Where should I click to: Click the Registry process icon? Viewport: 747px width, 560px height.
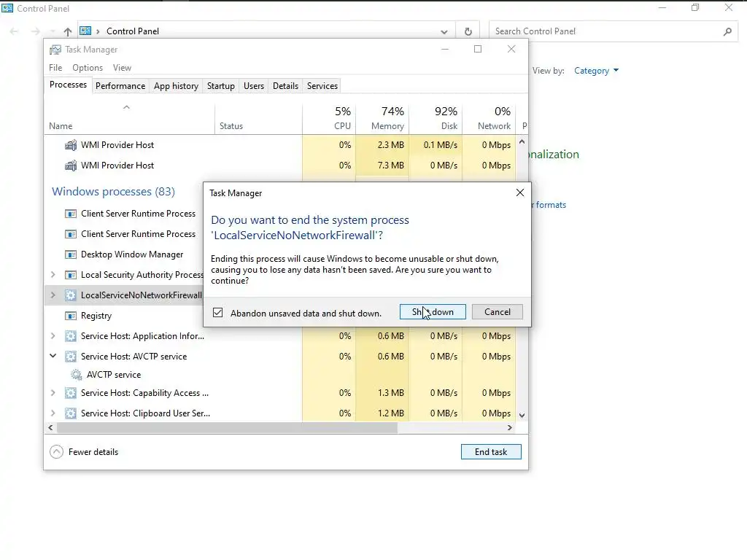(71, 316)
